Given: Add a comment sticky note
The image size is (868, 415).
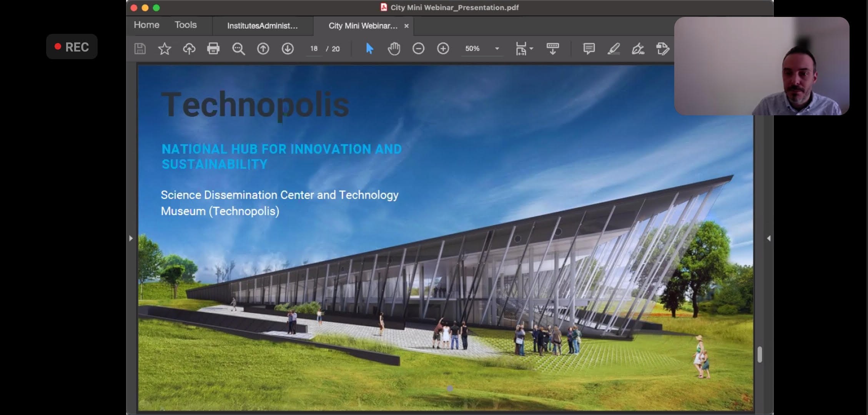Looking at the screenshot, I should coord(589,49).
